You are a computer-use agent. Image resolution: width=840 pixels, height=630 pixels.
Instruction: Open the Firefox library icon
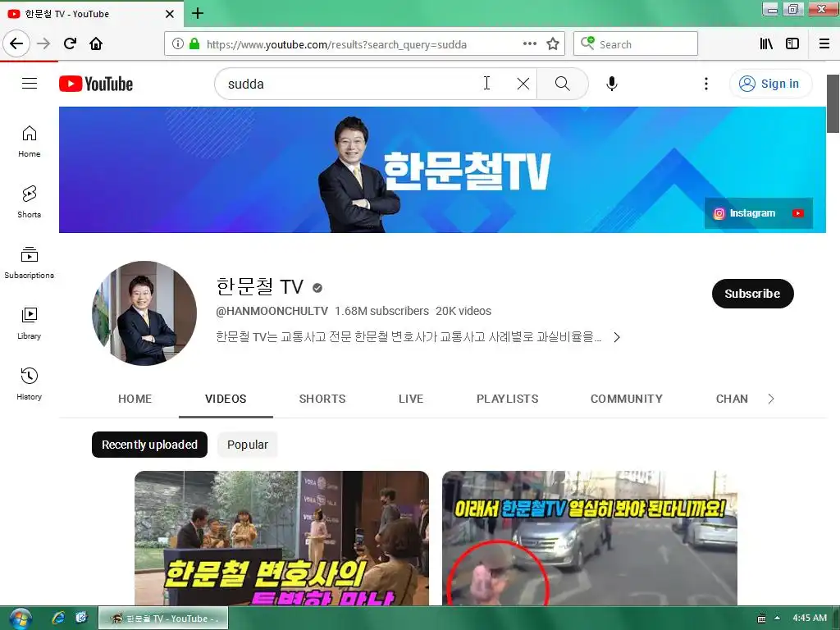[x=767, y=44]
